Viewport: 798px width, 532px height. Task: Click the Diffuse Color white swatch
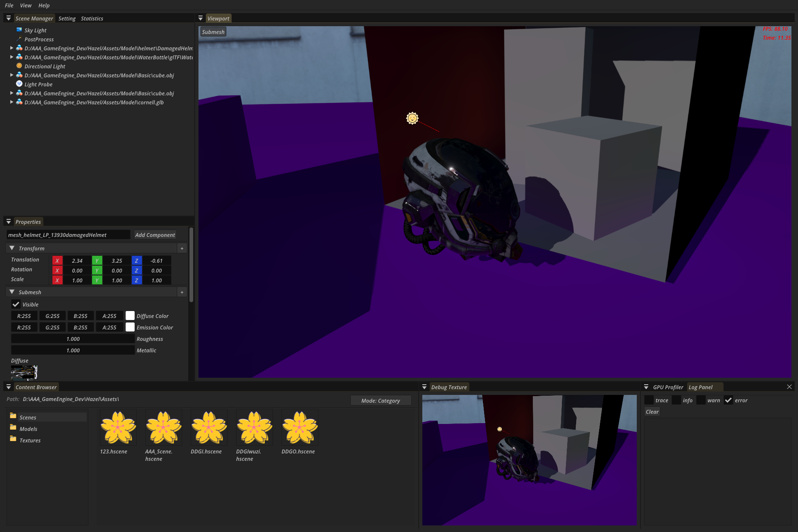[x=130, y=316]
